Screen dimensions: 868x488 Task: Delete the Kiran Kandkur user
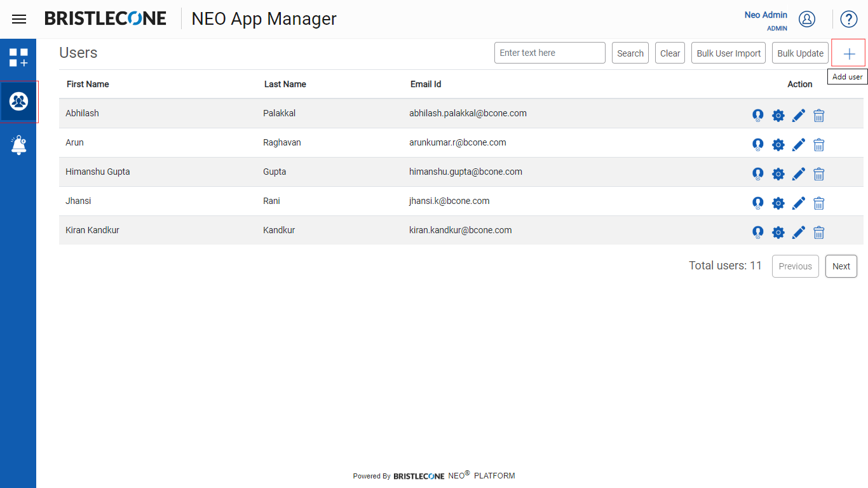pyautogui.click(x=819, y=232)
